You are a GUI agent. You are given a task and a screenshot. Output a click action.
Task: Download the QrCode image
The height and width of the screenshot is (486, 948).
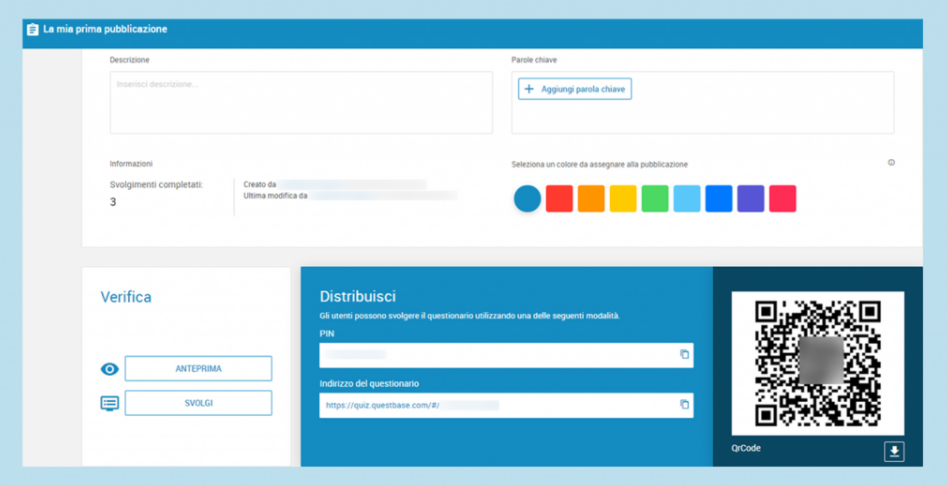(x=894, y=451)
